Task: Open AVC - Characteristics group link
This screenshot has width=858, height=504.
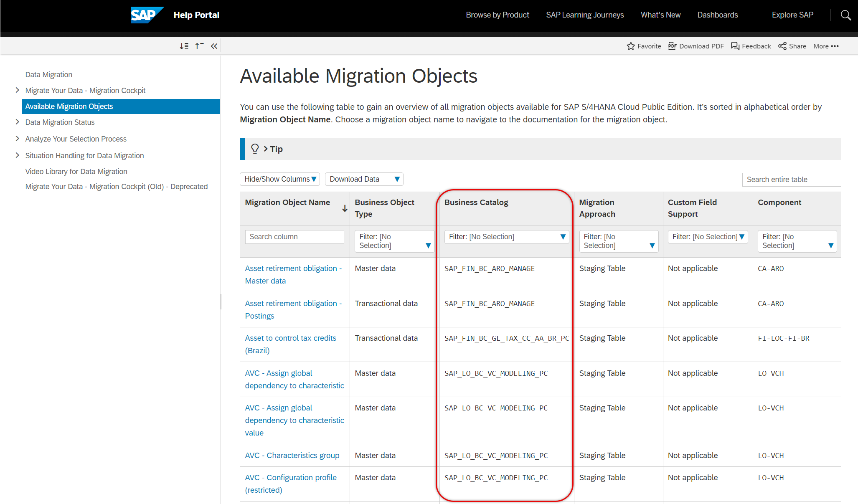Action: (292, 455)
